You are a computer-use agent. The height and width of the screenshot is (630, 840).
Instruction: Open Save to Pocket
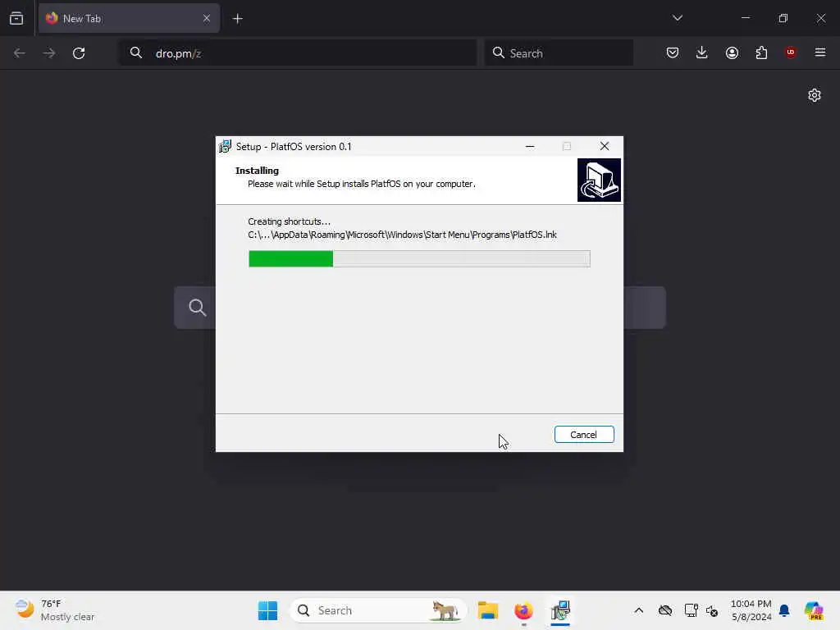[x=673, y=52]
